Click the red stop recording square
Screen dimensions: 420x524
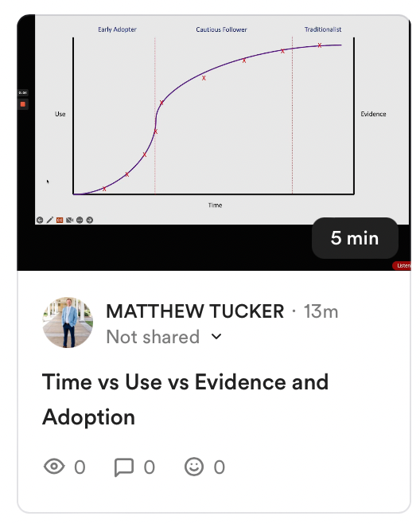[23, 104]
